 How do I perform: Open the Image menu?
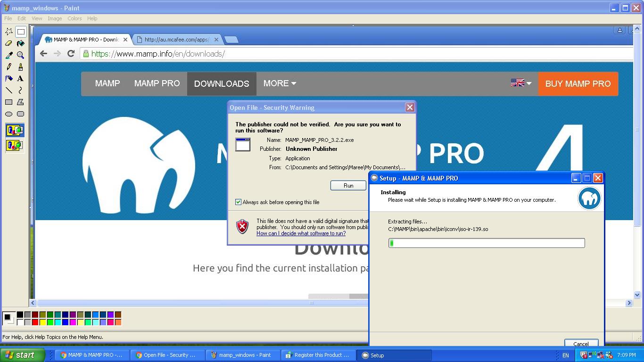point(55,18)
